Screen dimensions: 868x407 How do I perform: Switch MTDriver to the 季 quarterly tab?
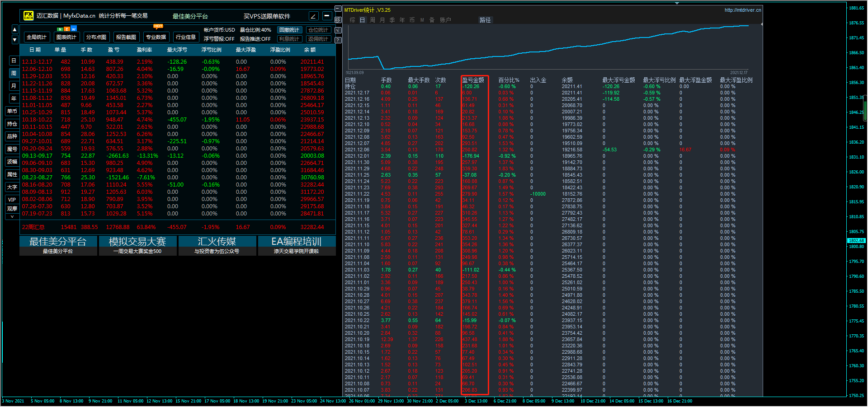pos(392,20)
